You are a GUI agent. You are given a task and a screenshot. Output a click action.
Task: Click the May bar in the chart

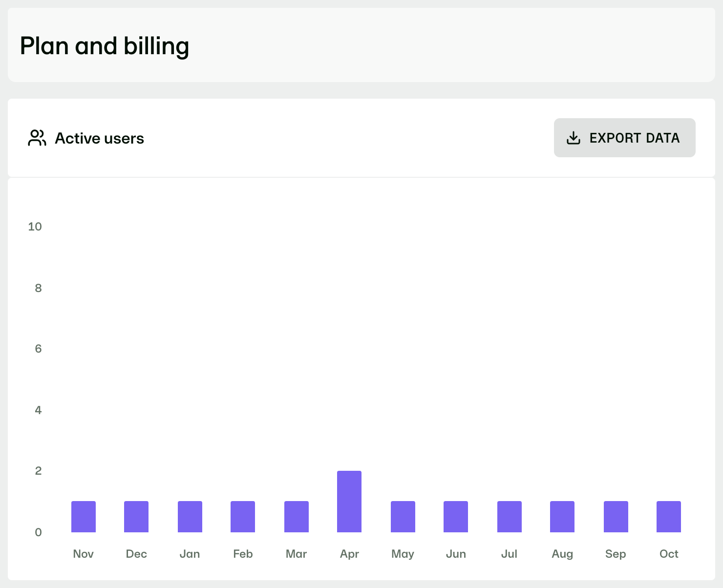pyautogui.click(x=403, y=517)
